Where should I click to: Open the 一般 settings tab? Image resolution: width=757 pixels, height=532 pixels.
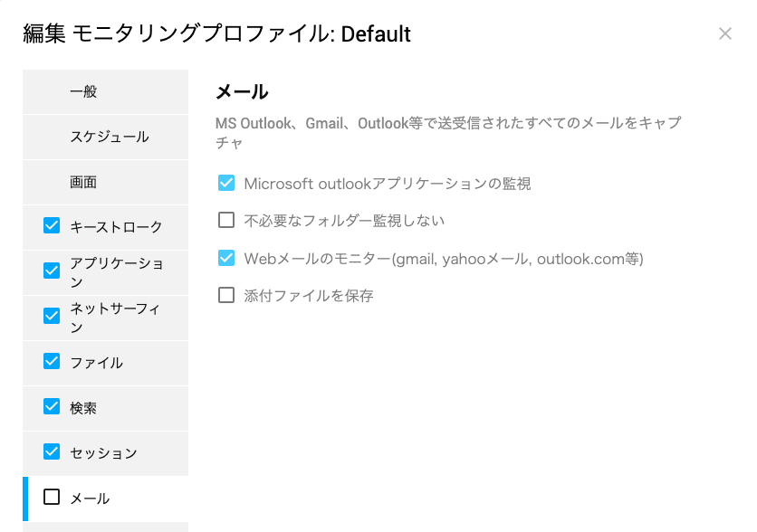pos(105,91)
